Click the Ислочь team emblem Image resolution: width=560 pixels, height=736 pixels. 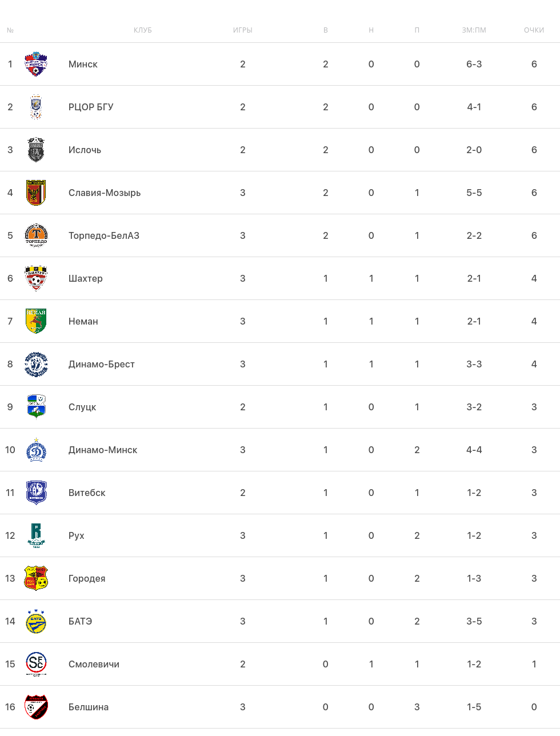pyautogui.click(x=36, y=150)
